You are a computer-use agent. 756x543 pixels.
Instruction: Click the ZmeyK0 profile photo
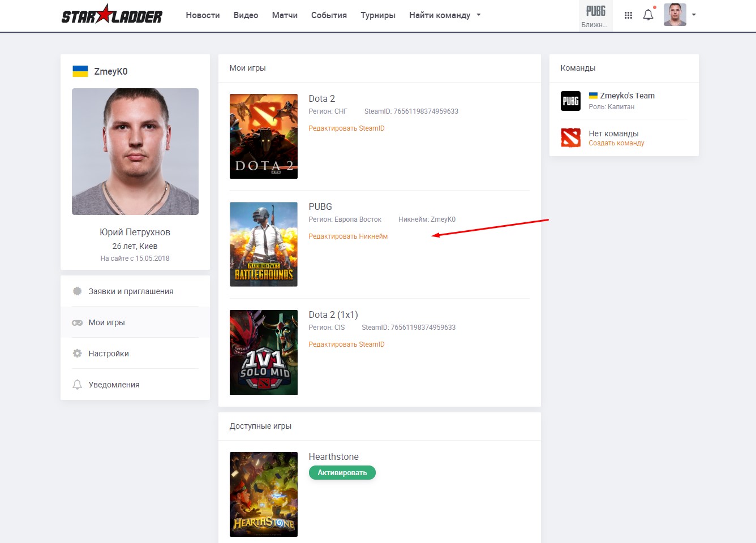click(x=135, y=152)
